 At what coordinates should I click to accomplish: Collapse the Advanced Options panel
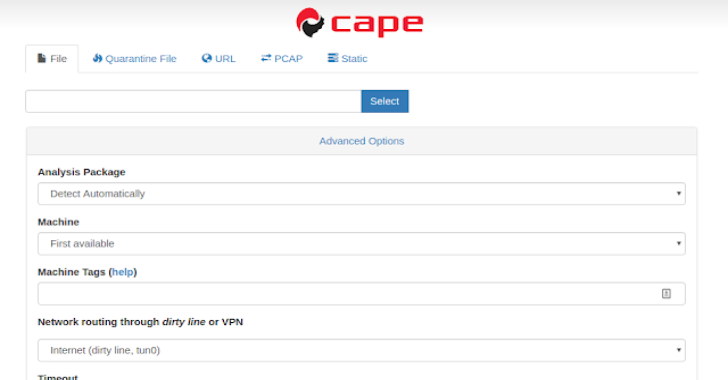click(x=362, y=141)
